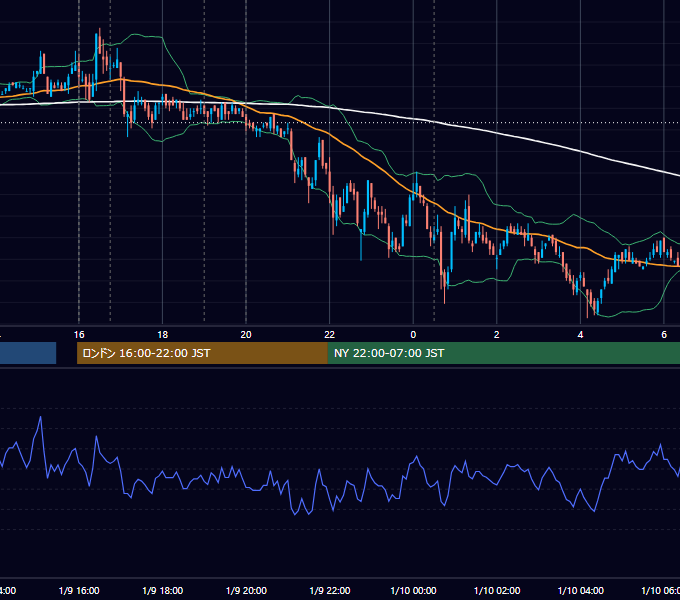Click the 1/9 20:00 date label
This screenshot has height=600, width=680.
[x=246, y=590]
